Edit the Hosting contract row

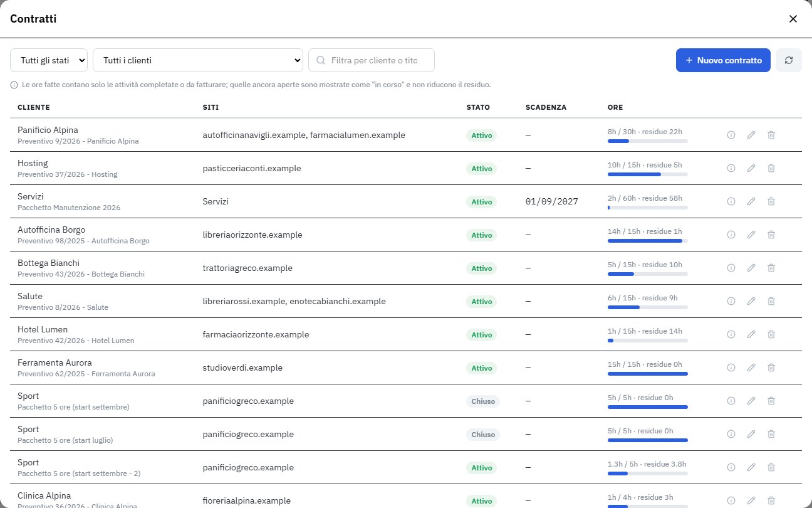pos(751,168)
